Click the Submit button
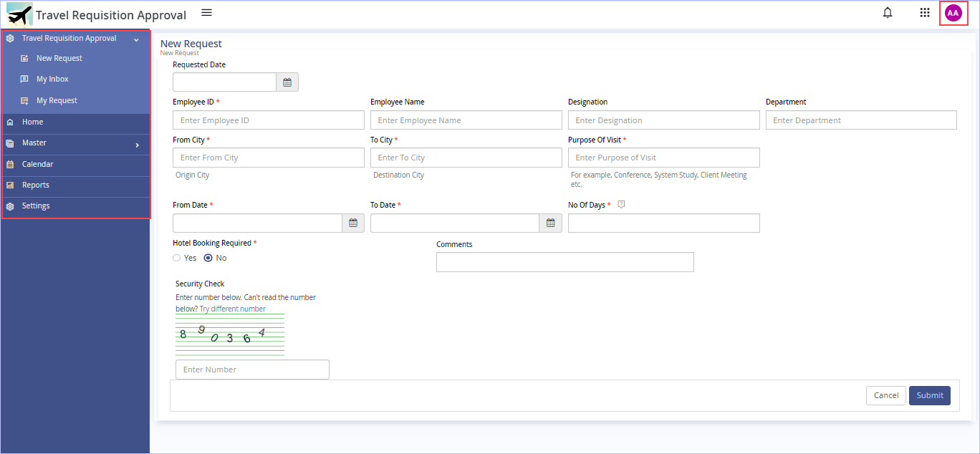The height and width of the screenshot is (454, 980). 930,395
